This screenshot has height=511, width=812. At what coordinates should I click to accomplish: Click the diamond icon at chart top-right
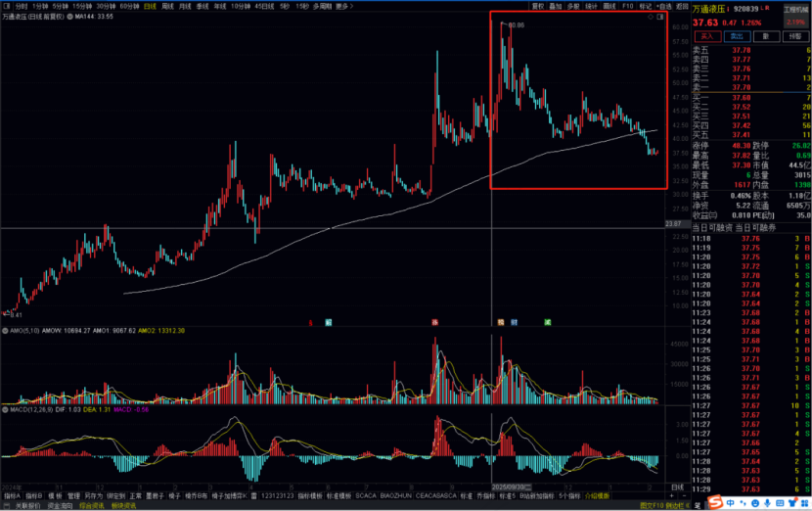(x=651, y=17)
